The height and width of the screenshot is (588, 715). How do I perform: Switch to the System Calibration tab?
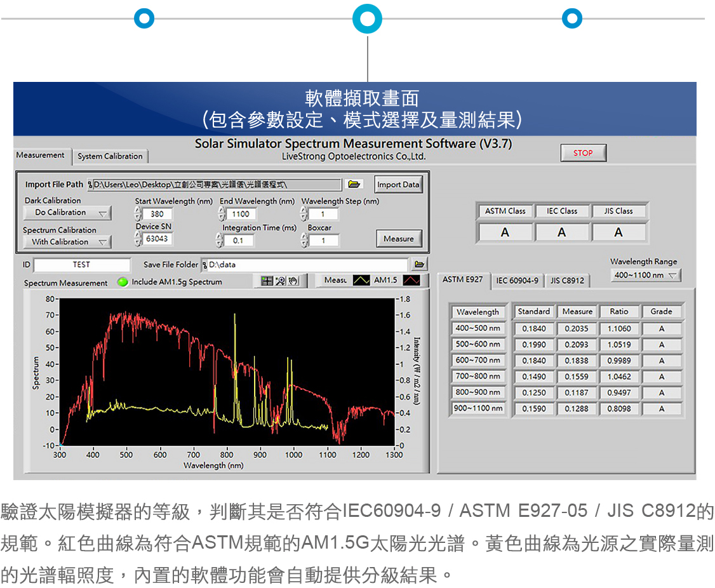(110, 156)
